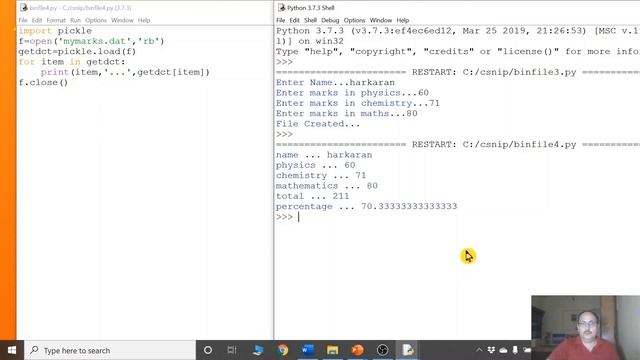Open File menu in Python Shell
This screenshot has height=360, width=640.
click(x=280, y=20)
